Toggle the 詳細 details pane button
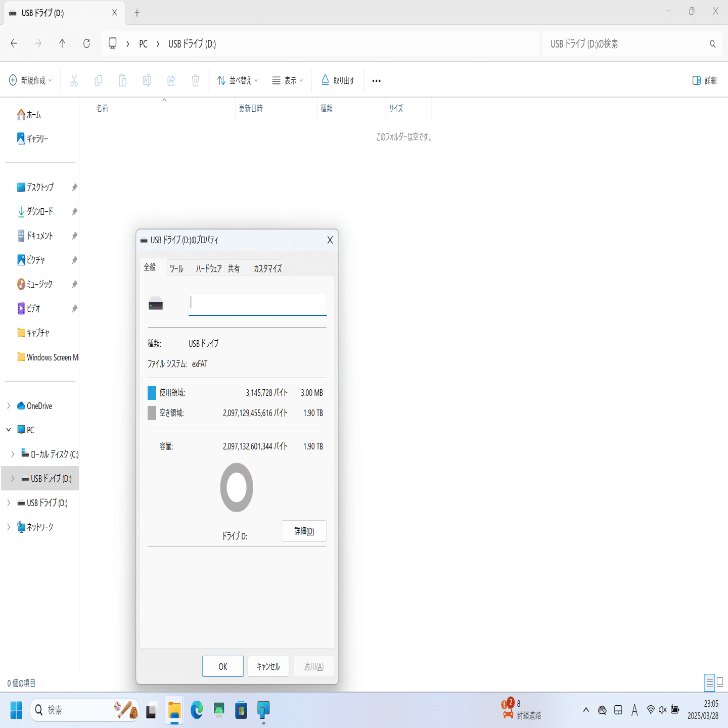The height and width of the screenshot is (728, 728). pos(705,80)
